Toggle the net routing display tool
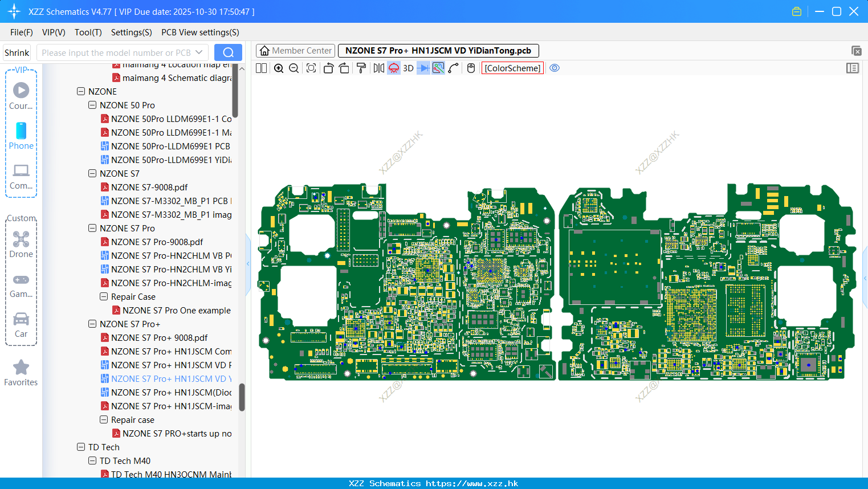 click(438, 68)
